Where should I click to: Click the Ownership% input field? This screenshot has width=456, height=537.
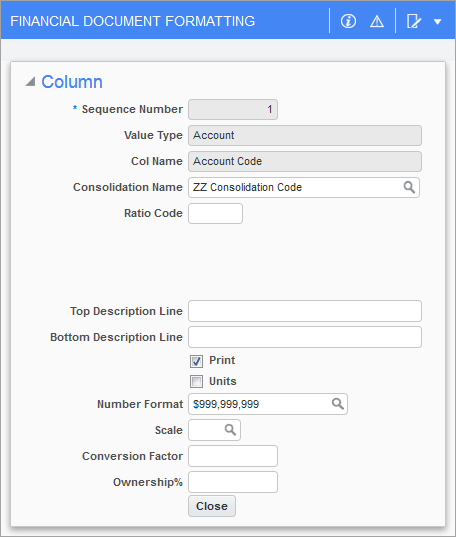coord(233,482)
